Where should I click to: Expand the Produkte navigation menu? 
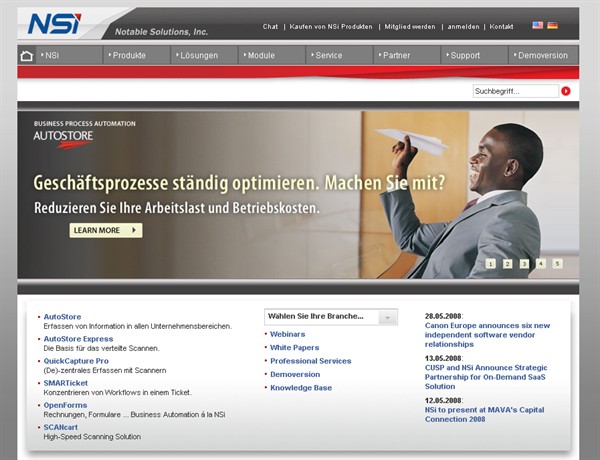coord(128,55)
